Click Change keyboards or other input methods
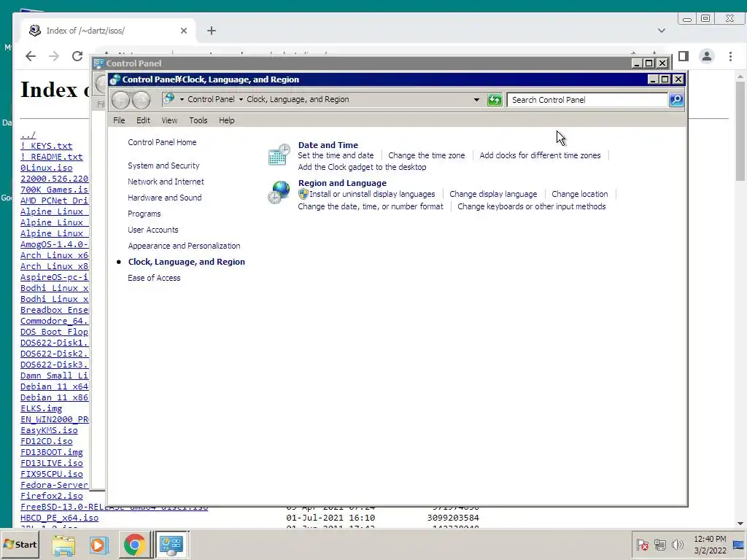This screenshot has height=560, width=747. point(532,206)
